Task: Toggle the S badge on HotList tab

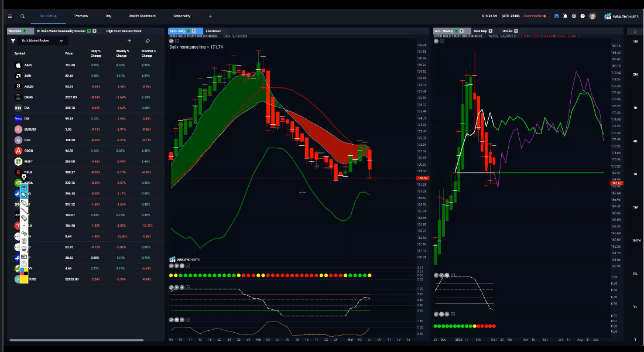Action: [516, 31]
